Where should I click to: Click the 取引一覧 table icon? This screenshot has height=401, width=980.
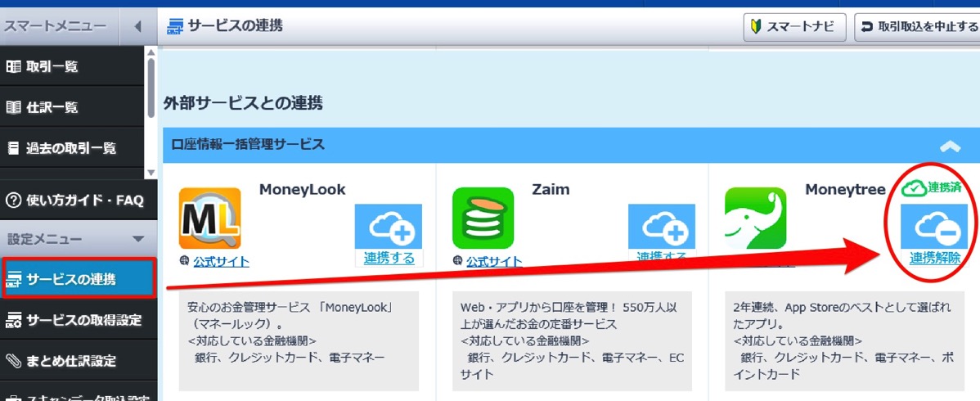pyautogui.click(x=12, y=66)
